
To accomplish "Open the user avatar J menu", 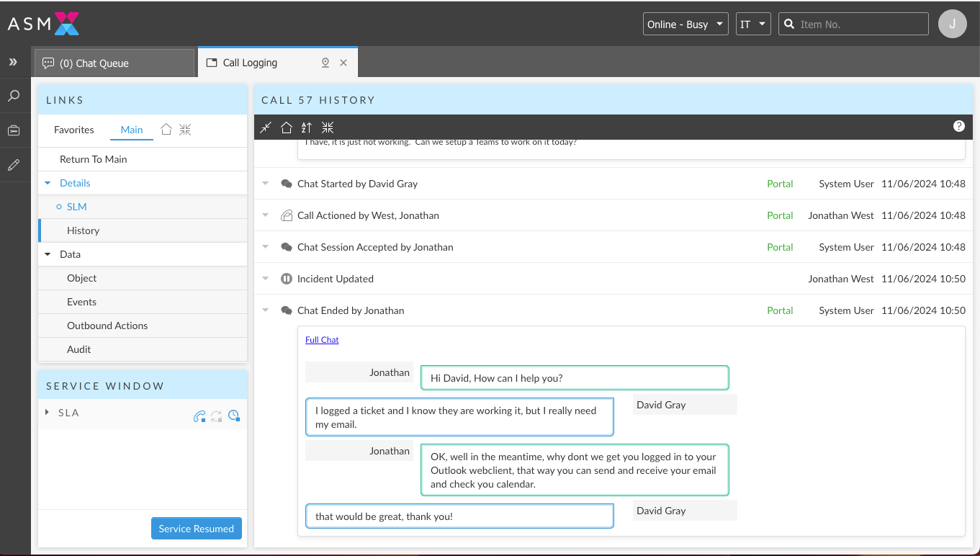I will pos(953,24).
